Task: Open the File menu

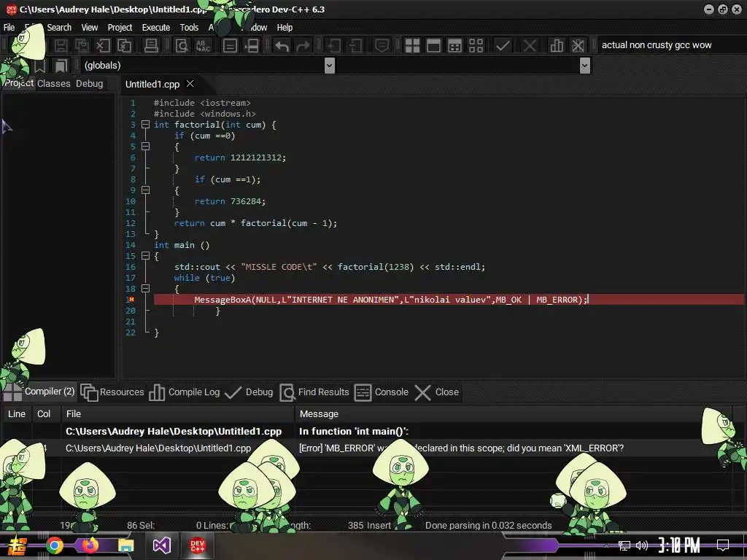Action: 9,28
